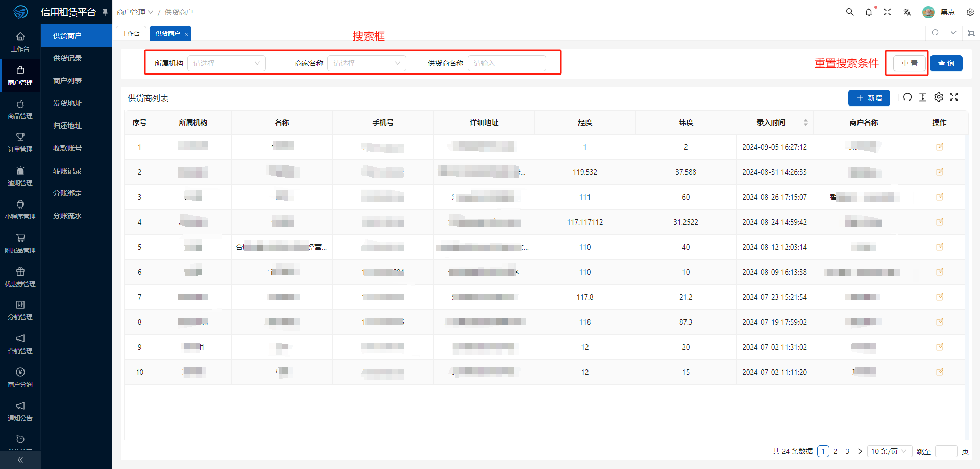Screen dimensions: 980x469
Task: Open 订单管理 sidebar section
Action: pos(20,142)
